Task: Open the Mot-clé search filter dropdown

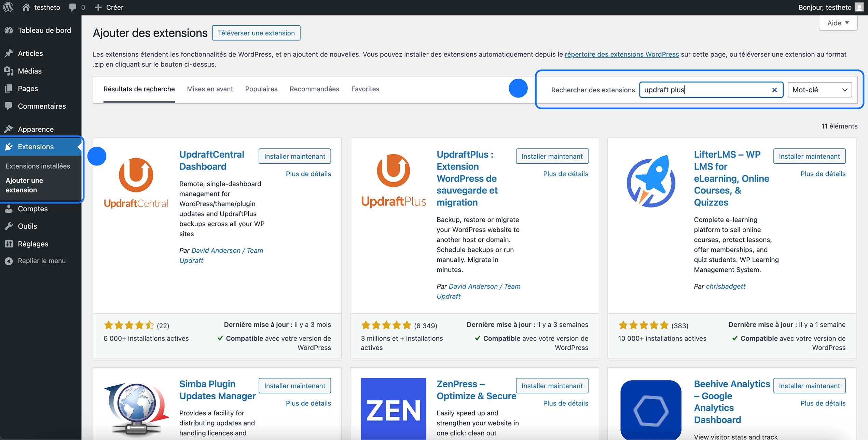Action: [x=819, y=90]
